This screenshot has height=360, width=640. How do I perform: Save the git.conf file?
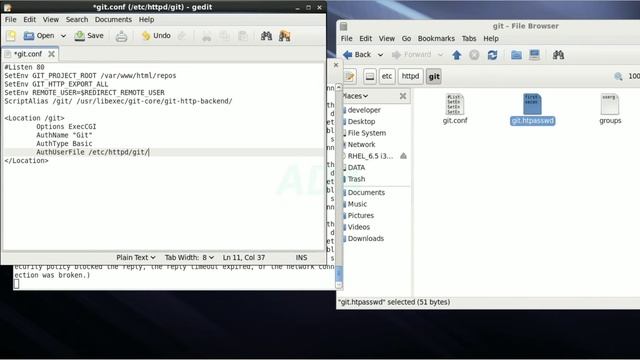pos(89,36)
